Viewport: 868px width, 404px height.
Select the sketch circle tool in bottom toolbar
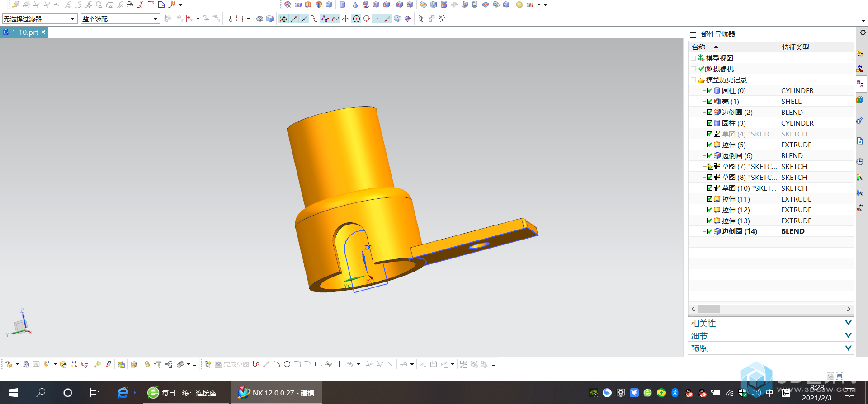pos(287,364)
